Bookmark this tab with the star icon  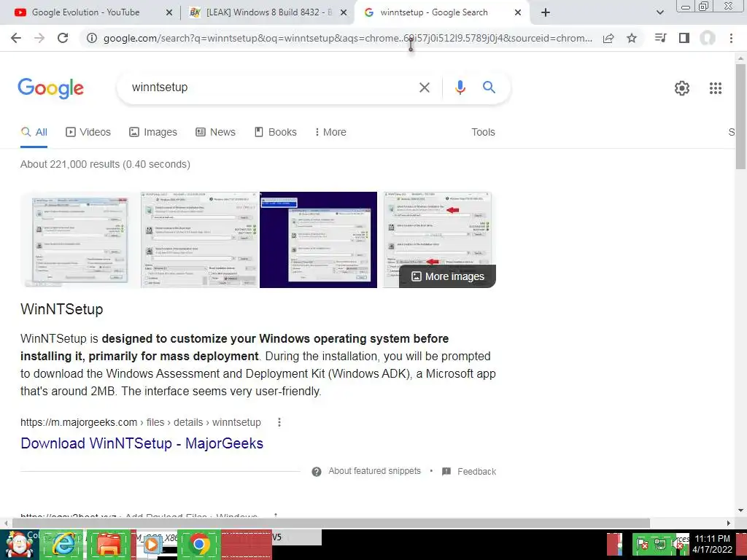[632, 38]
